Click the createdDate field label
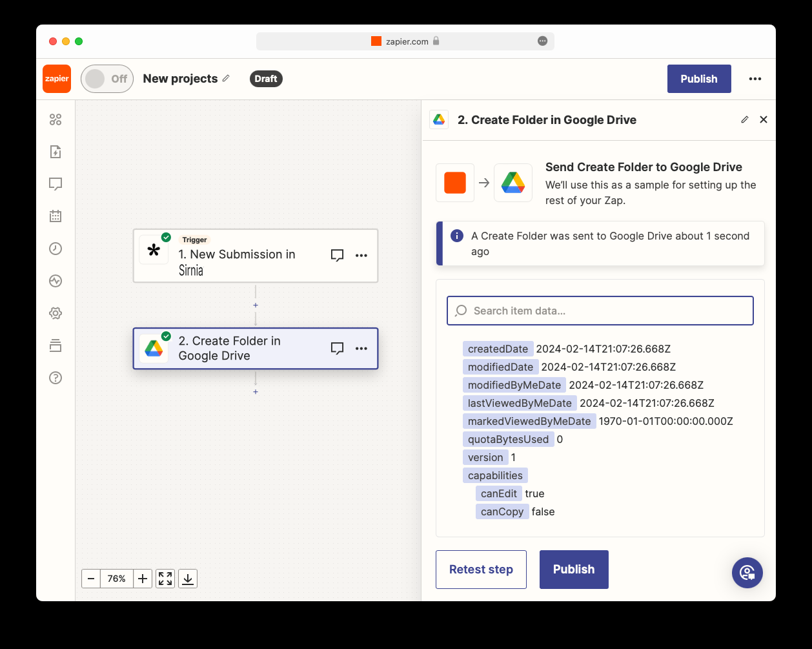Screen dimensions: 812x649 tap(498, 349)
